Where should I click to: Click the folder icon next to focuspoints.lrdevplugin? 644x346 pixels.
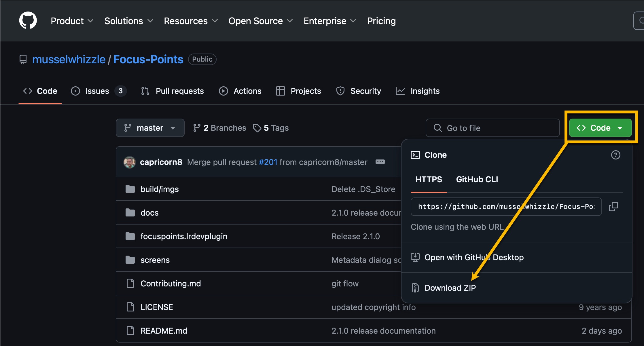tap(130, 236)
